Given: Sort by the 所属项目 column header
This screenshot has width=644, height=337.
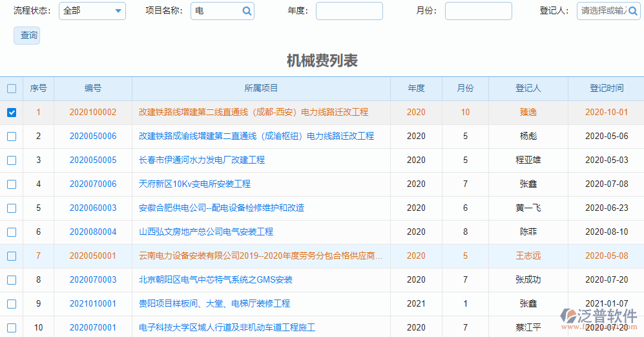Looking at the screenshot, I should tap(261, 89).
